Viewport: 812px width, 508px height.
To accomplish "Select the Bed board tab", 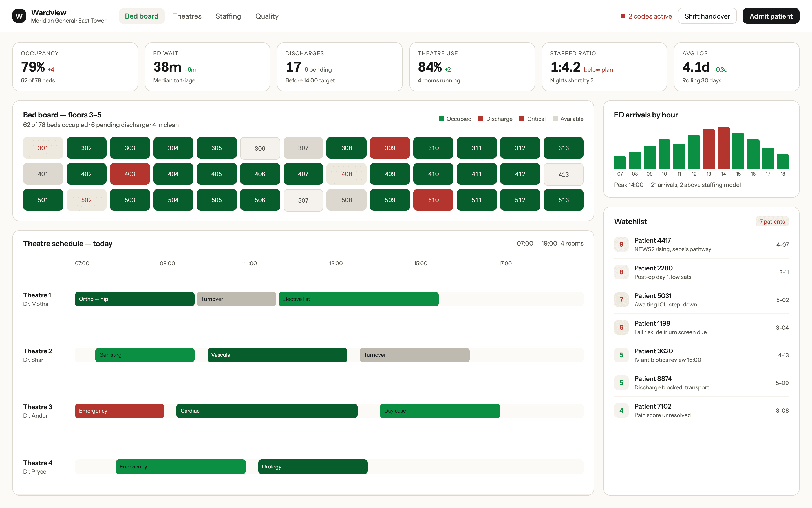I will [142, 16].
